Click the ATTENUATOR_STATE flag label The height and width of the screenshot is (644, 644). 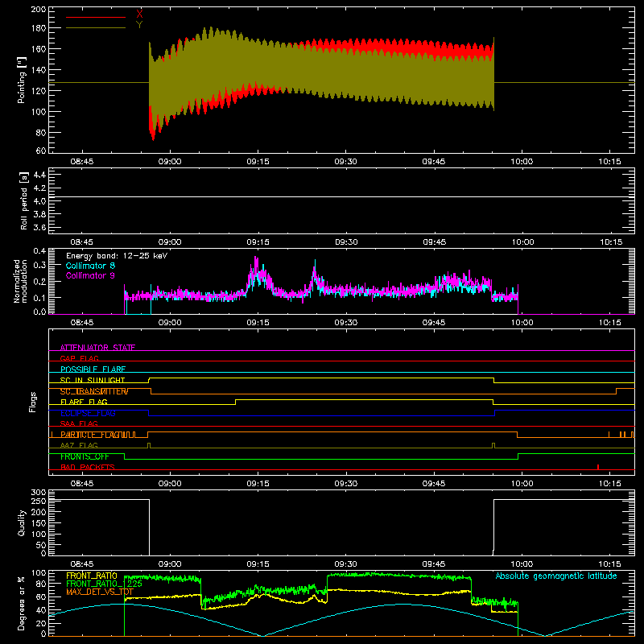pos(97,348)
